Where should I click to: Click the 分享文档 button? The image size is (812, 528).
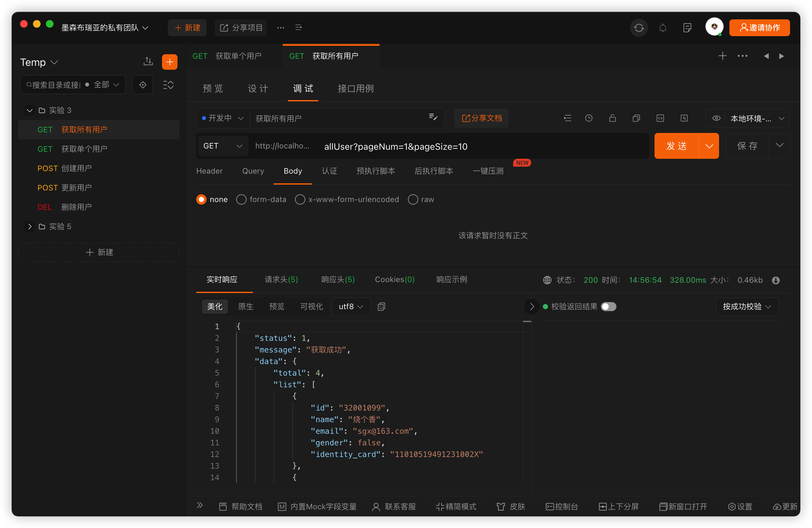point(482,118)
